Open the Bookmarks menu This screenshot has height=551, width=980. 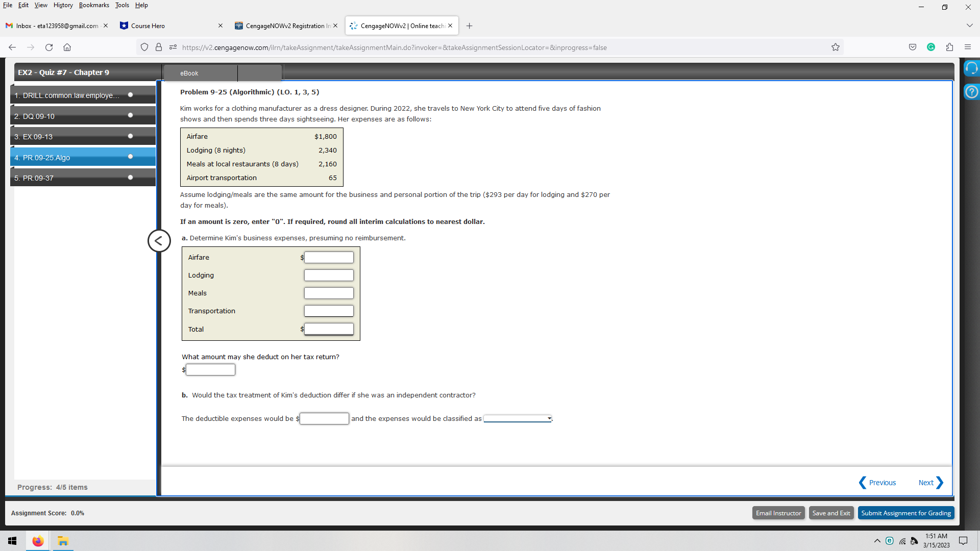pyautogui.click(x=94, y=5)
